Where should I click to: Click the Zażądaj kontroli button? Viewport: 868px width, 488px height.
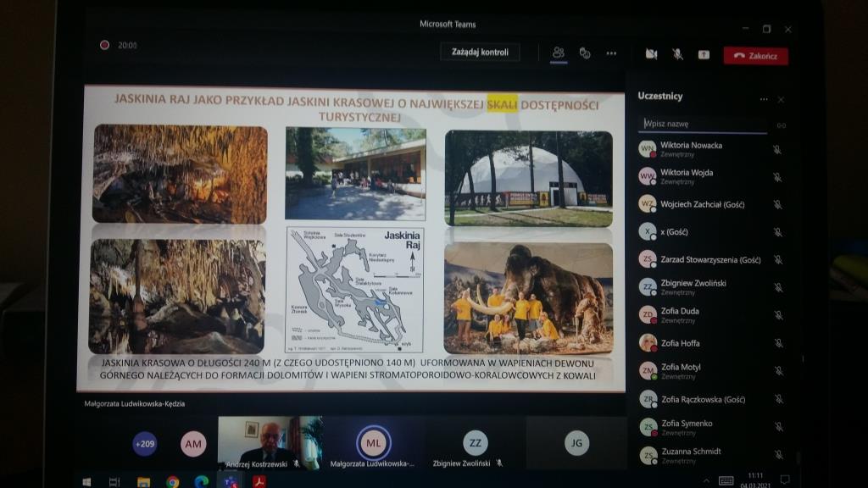click(x=480, y=52)
